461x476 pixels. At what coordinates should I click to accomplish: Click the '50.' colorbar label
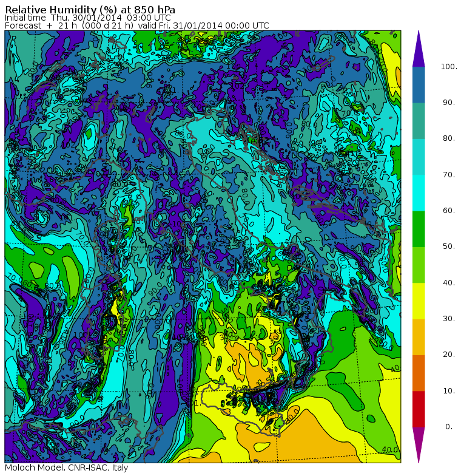pyautogui.click(x=449, y=246)
